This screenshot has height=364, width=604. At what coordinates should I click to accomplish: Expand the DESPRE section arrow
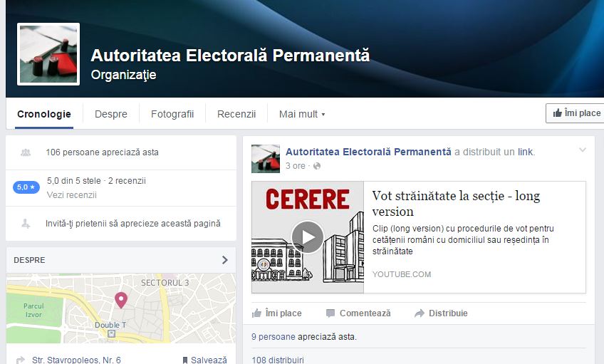tap(225, 260)
